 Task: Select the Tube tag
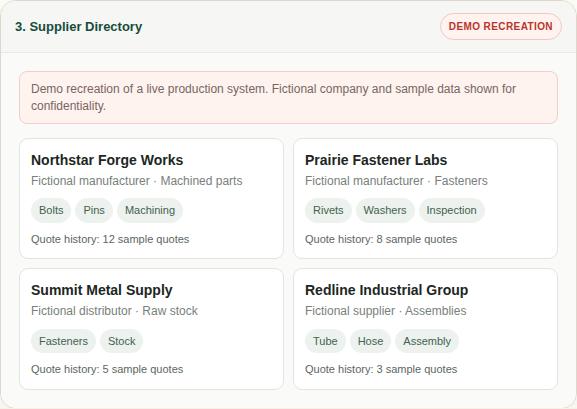[325, 341]
